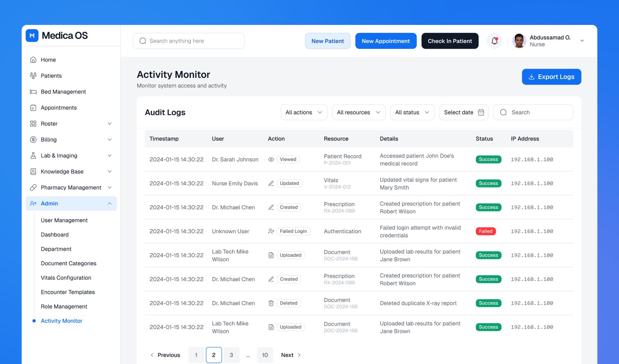Click the Check In Patient button

point(450,41)
